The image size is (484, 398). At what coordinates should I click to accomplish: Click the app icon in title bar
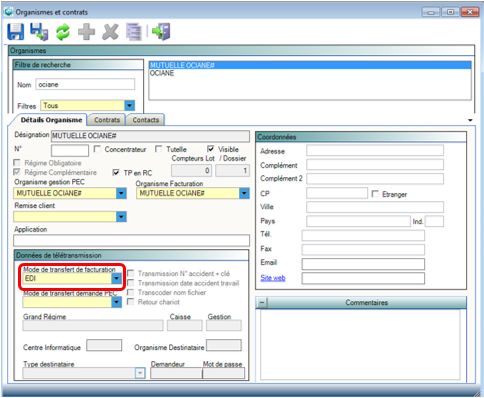(8, 12)
